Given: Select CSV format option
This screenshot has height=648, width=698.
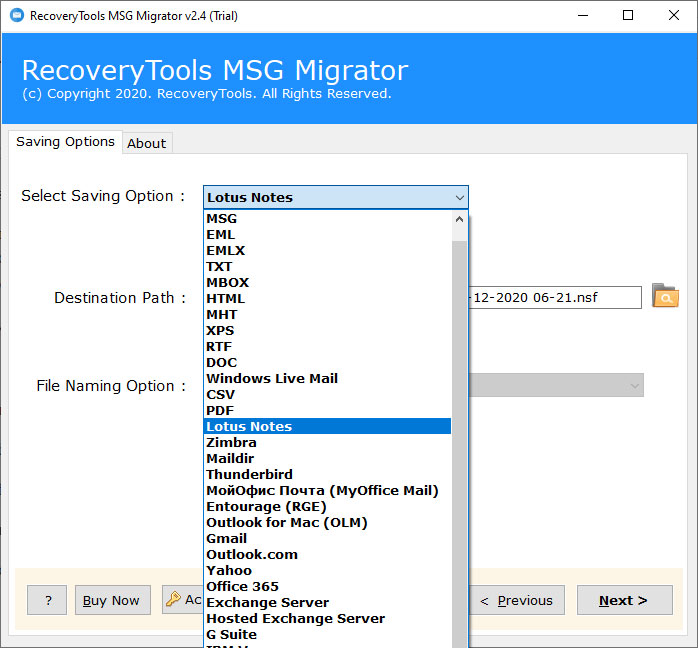Looking at the screenshot, I should point(327,395).
